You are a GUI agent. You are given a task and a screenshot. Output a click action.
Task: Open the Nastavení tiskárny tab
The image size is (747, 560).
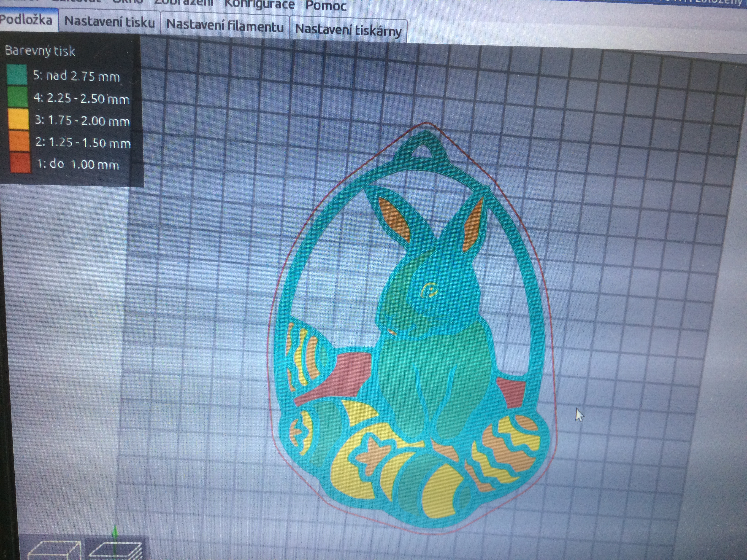pyautogui.click(x=348, y=30)
